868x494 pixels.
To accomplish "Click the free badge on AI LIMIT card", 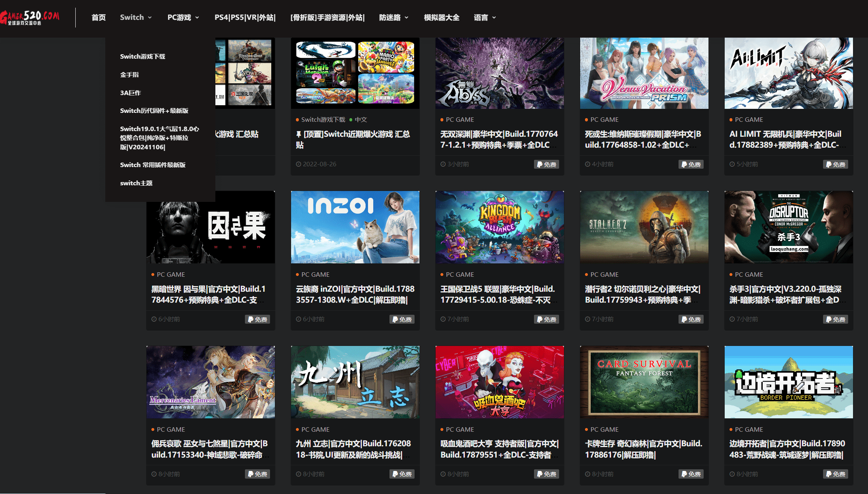I will [x=835, y=164].
